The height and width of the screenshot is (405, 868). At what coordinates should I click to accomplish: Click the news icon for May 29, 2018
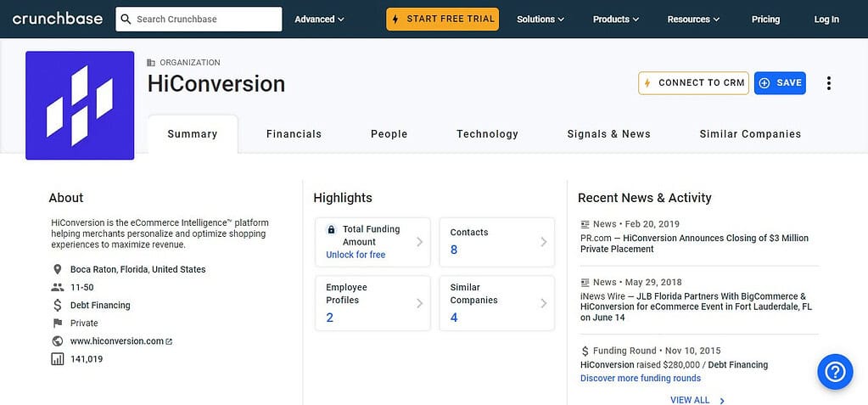(x=585, y=283)
